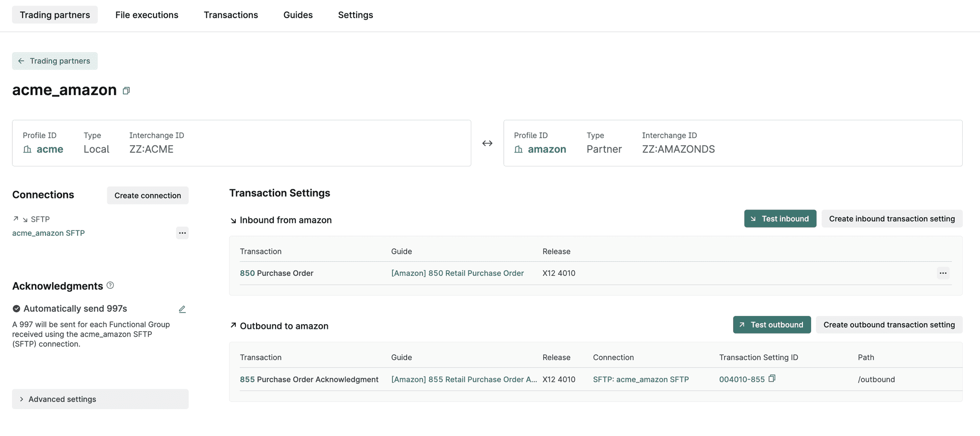980x436 pixels.
Task: Click the help icon beside Acknowledgments
Action: click(110, 285)
